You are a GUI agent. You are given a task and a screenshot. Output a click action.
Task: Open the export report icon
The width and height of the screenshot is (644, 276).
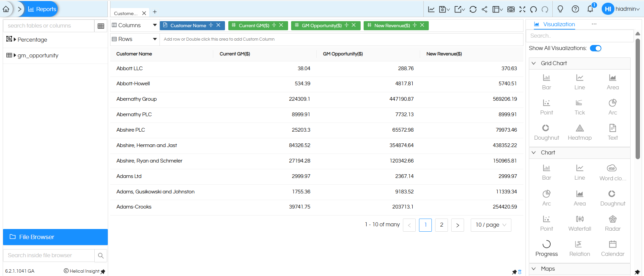pyautogui.click(x=460, y=9)
